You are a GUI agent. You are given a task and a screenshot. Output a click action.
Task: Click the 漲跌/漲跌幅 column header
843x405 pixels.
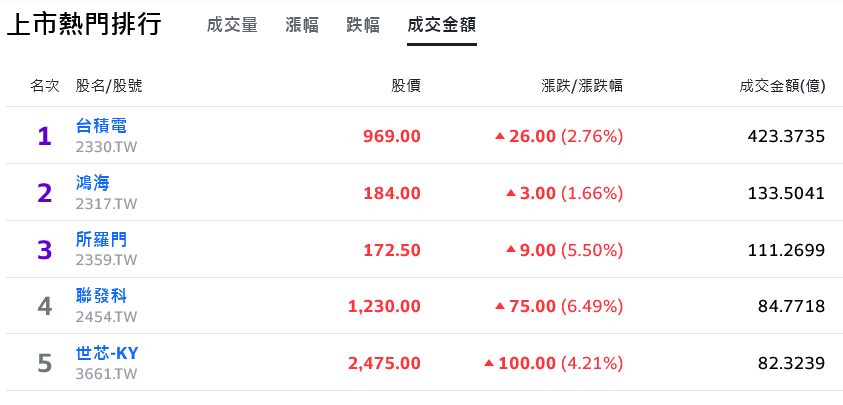pos(582,86)
